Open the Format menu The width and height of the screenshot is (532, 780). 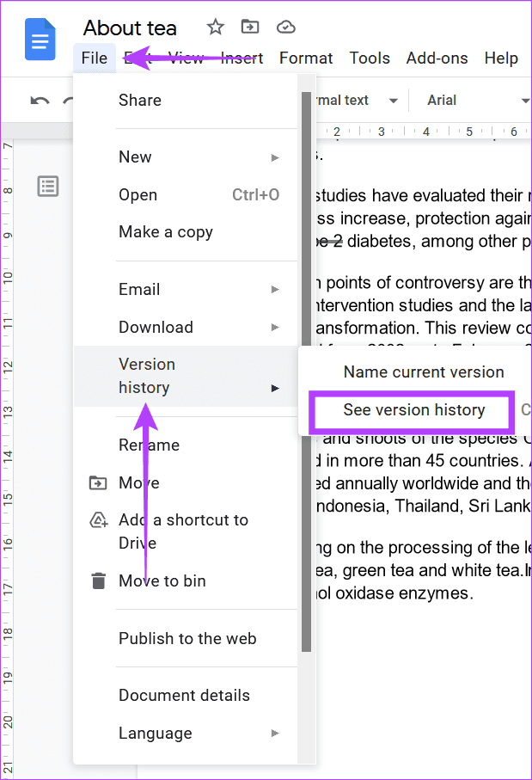coord(306,58)
